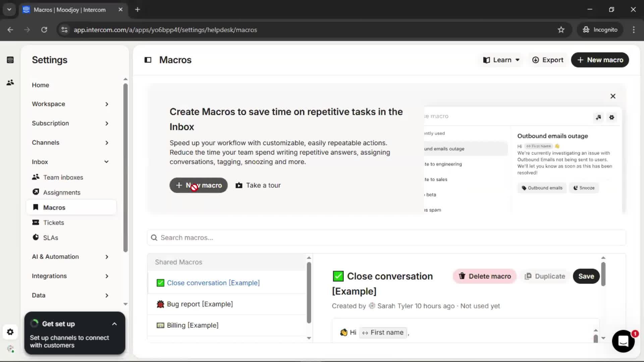Open the tab search dropdown
Screen dimensions: 644x362
9,10
